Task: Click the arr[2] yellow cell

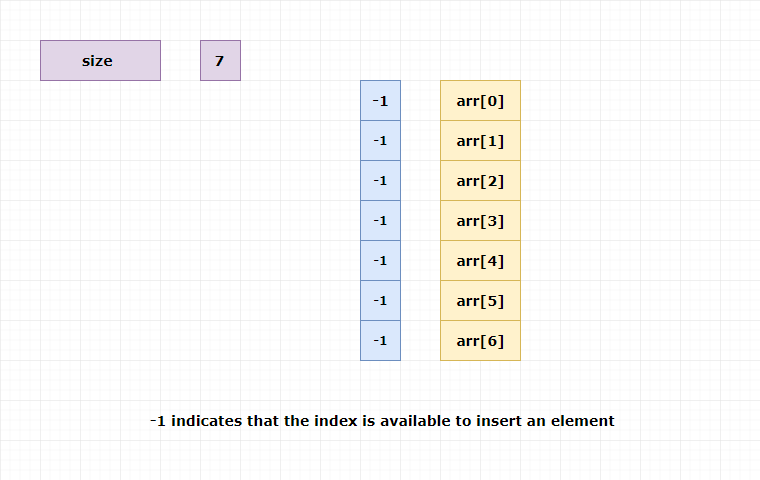Action: pos(480,180)
